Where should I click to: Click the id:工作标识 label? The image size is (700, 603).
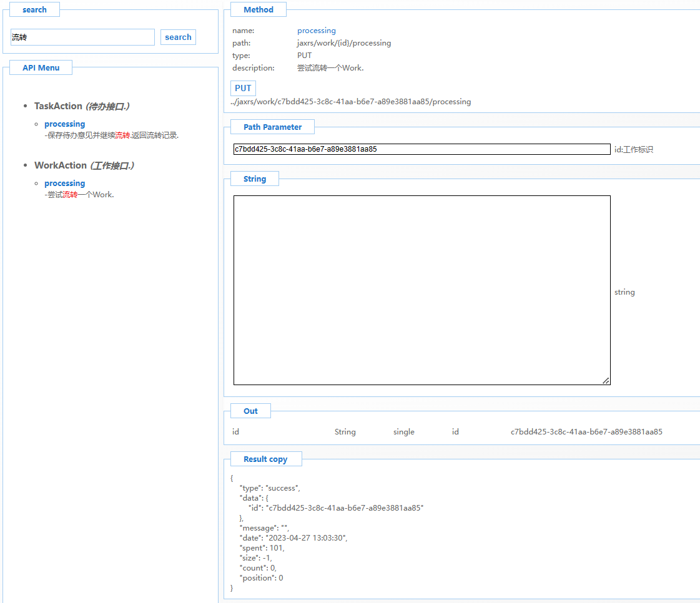click(633, 150)
